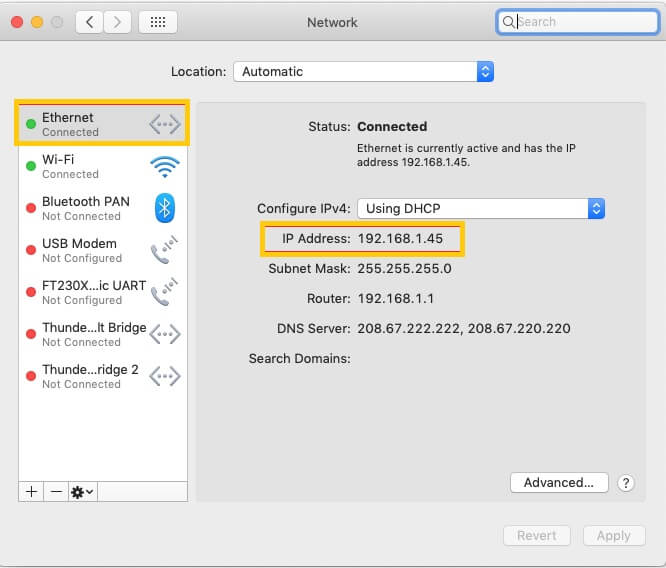Open the Configure IPv4 dropdown

[x=481, y=209]
